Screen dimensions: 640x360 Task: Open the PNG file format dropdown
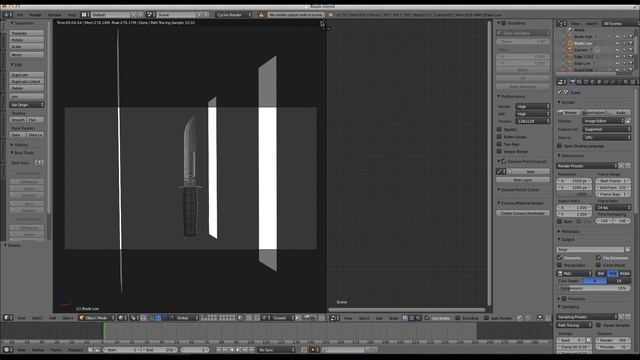(x=574, y=273)
